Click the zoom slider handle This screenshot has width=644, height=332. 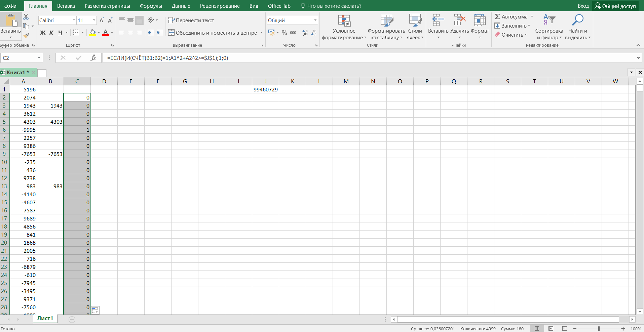tap(599, 329)
